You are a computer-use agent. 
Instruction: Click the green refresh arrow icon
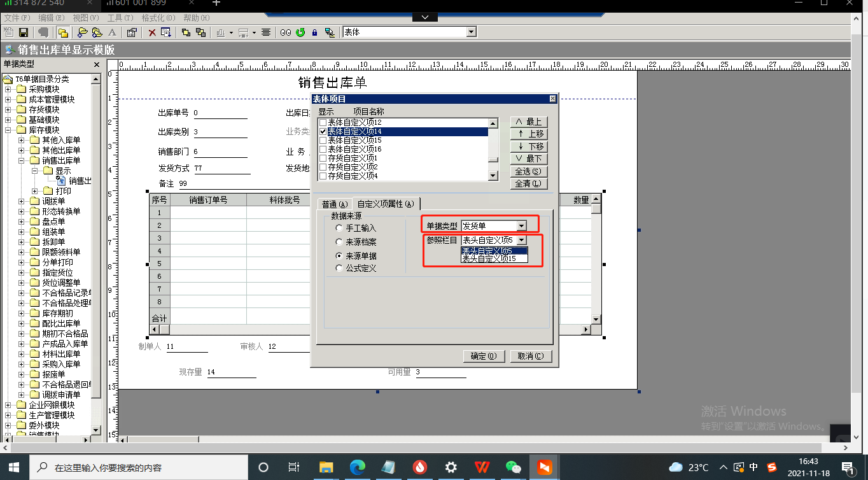pyautogui.click(x=300, y=32)
